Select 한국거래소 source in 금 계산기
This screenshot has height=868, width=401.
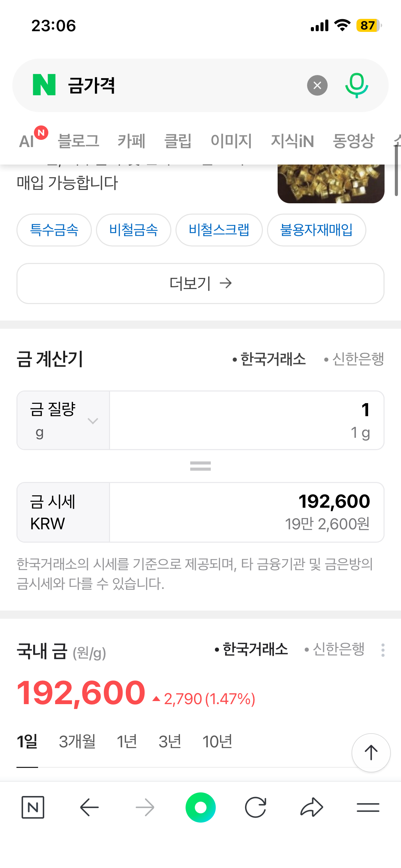[269, 359]
